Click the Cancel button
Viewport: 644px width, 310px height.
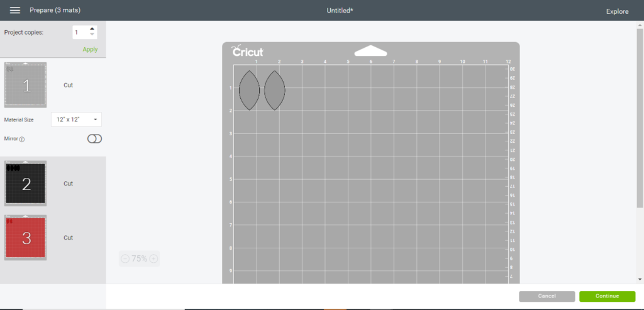pos(547,296)
